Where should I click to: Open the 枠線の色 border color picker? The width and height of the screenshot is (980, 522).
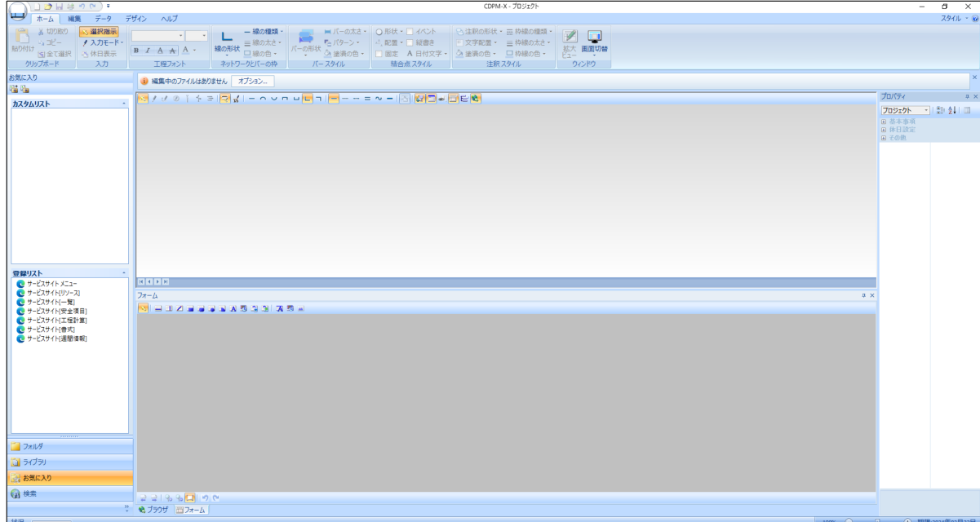coord(527,52)
